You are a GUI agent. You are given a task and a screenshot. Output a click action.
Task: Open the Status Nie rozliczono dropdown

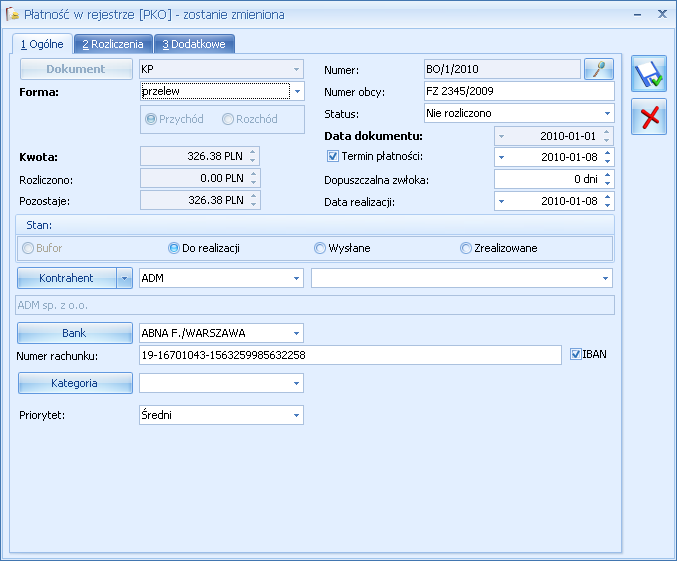(x=607, y=113)
